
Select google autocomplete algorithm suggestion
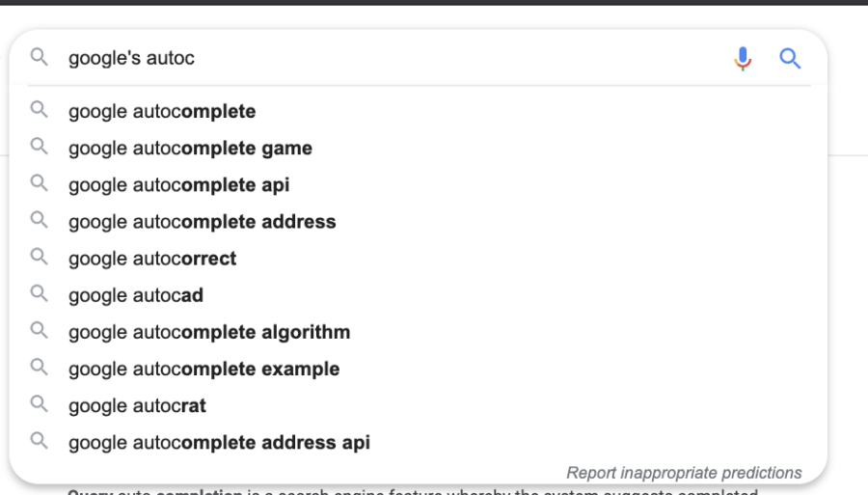pos(418,332)
